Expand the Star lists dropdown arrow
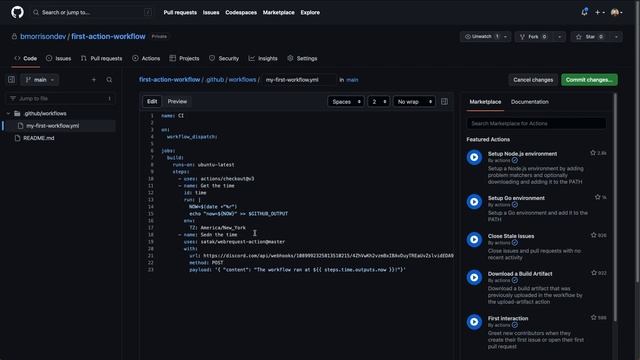Image resolution: width=640 pixels, height=360 pixels. click(x=616, y=37)
